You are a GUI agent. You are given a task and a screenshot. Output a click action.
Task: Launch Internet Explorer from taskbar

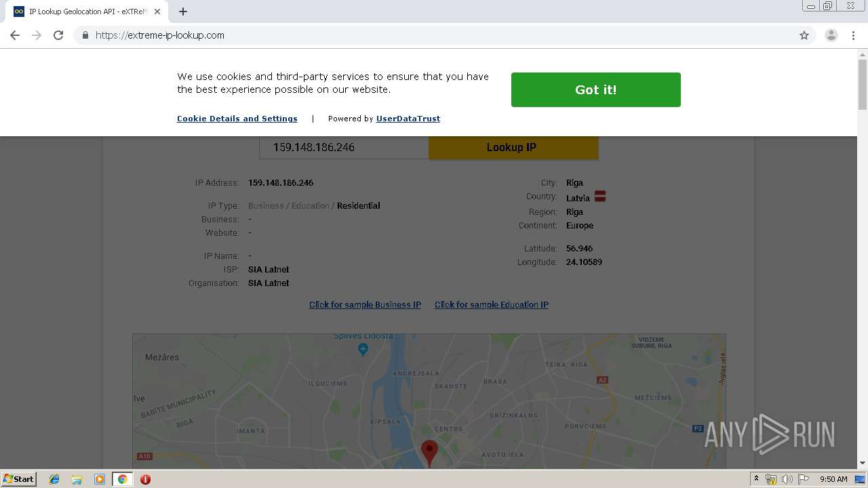(x=54, y=479)
